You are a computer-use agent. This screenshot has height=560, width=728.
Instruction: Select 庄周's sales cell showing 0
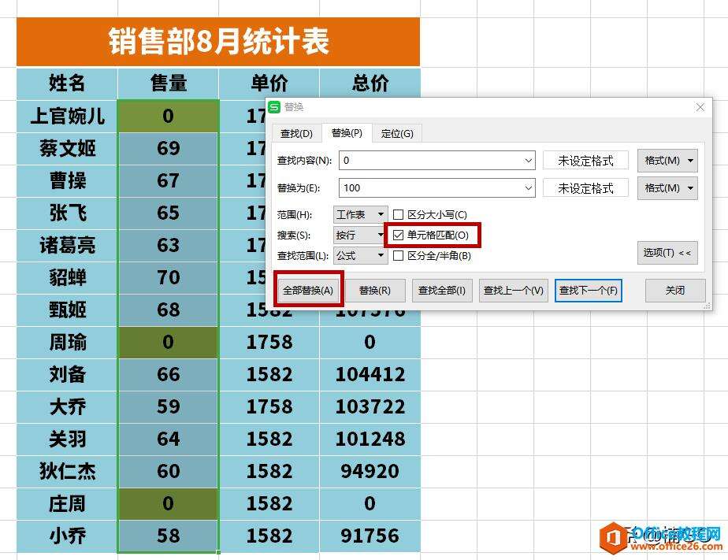(168, 503)
